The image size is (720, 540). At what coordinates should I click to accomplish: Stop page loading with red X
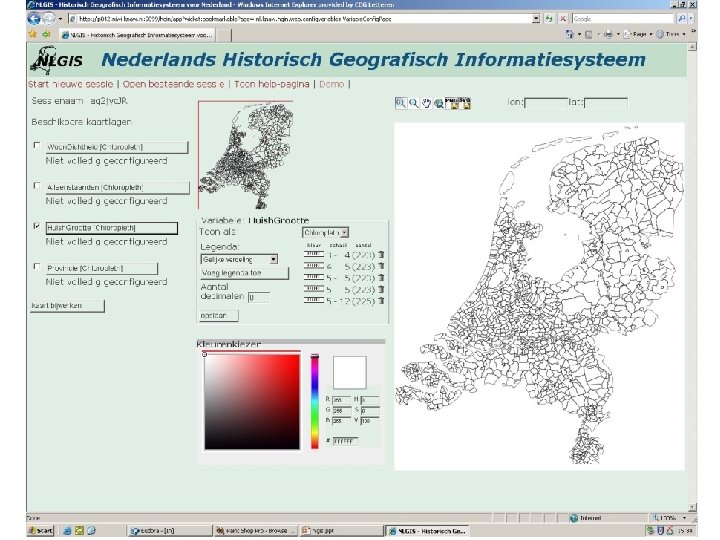562,19
